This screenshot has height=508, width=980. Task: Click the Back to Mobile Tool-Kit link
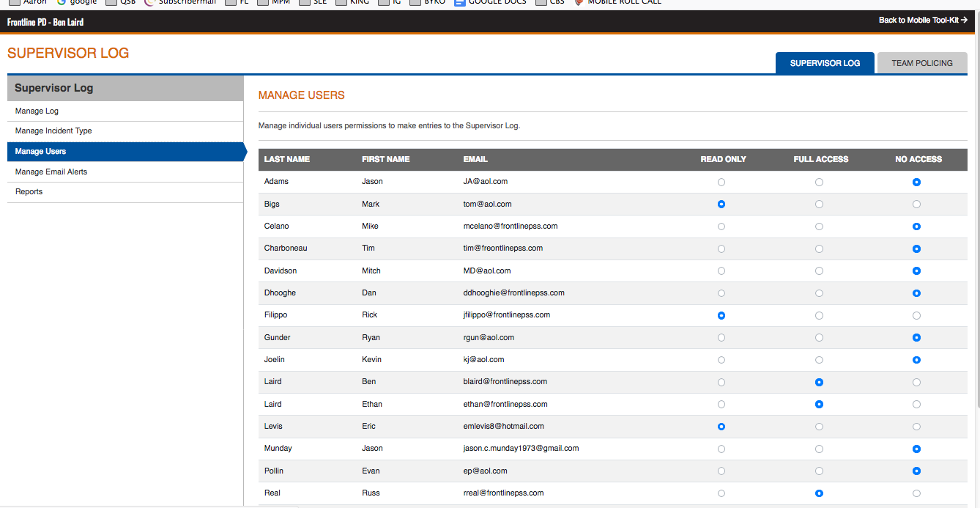923,21
